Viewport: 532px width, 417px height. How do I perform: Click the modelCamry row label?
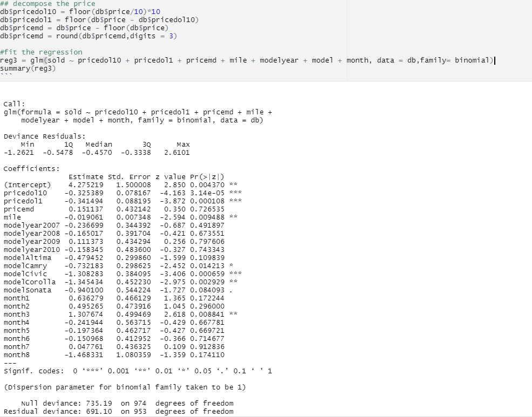coord(25,266)
